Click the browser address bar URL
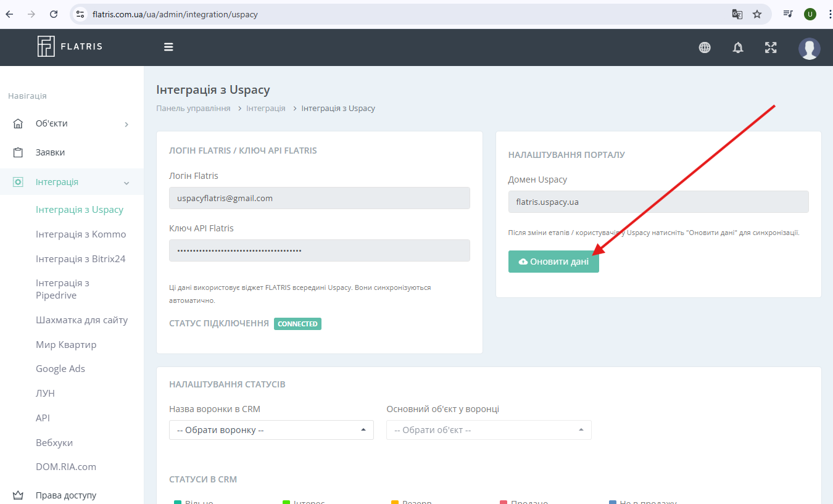Viewport: 833px width, 504px height. pyautogui.click(x=175, y=14)
